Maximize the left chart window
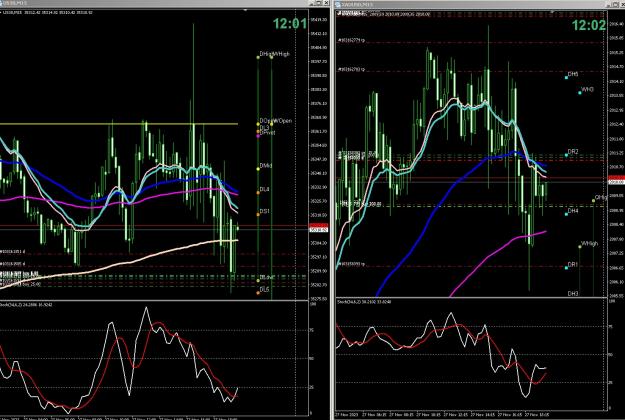 (x=320, y=3)
